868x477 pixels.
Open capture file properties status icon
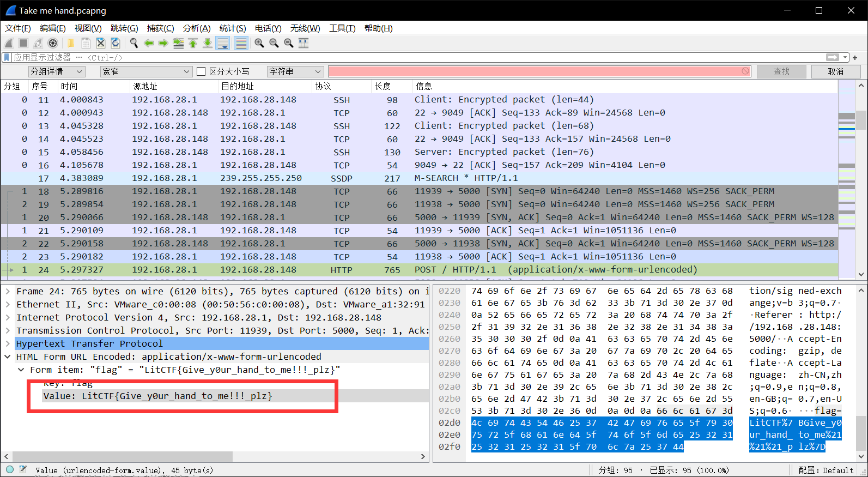tap(23, 469)
